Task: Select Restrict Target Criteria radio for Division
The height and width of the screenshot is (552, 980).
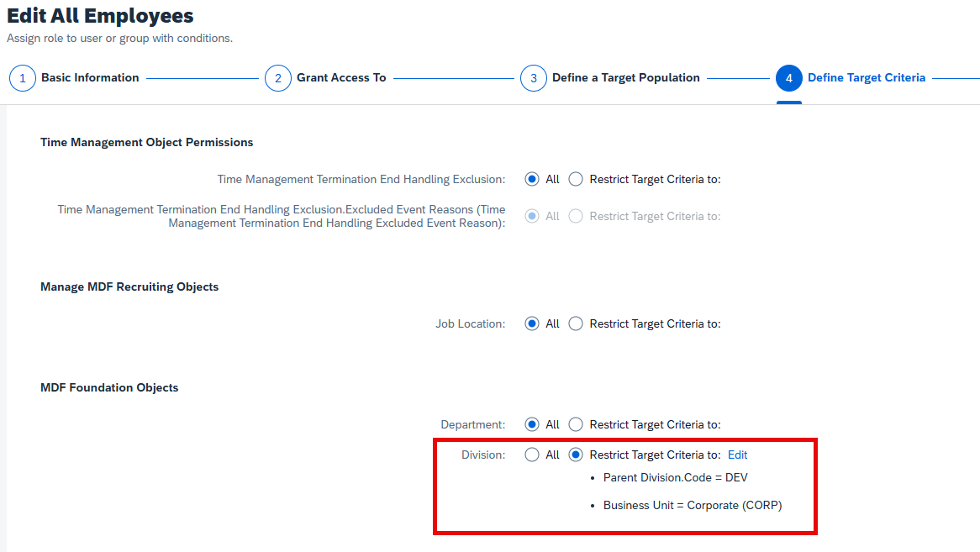Action: pyautogui.click(x=576, y=455)
